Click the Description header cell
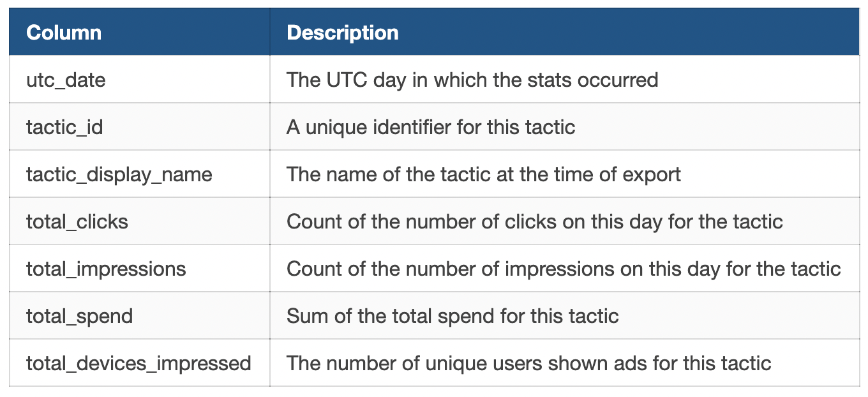The width and height of the screenshot is (868, 397). coord(564,32)
